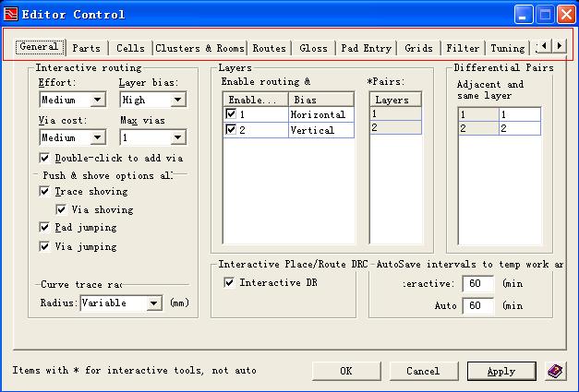Viewport: 579px width, 392px height.
Task: Click the help book icon
Action: [556, 371]
